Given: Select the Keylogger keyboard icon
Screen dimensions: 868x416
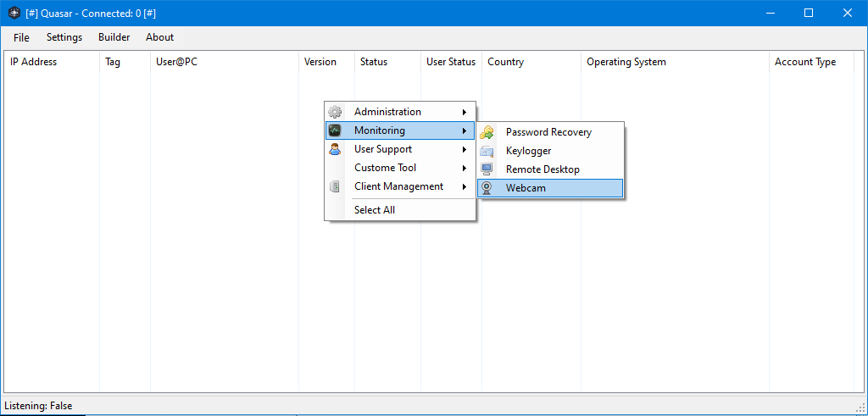Looking at the screenshot, I should click(487, 151).
